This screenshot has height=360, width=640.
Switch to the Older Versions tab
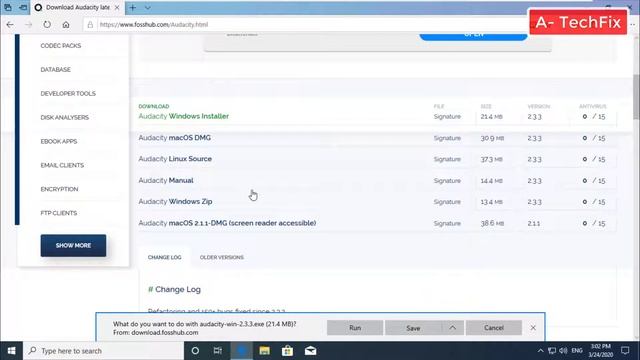coord(222,258)
